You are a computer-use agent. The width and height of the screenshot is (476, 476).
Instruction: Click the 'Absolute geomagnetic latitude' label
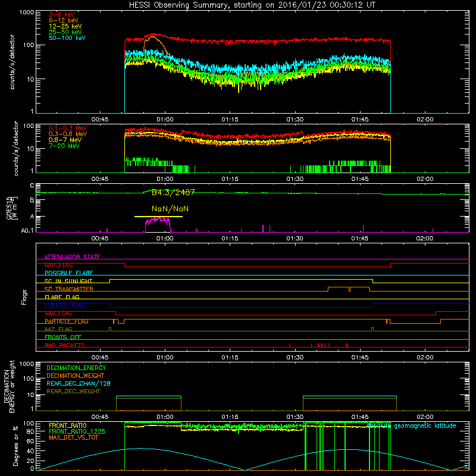click(411, 426)
